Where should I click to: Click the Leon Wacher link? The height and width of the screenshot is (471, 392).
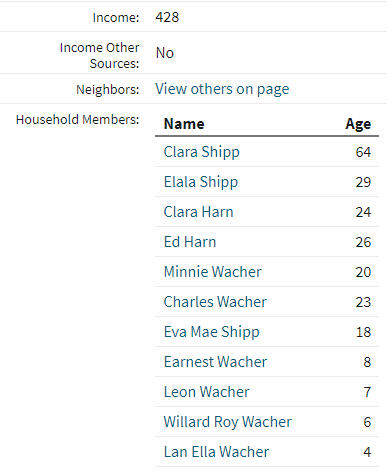pyautogui.click(x=206, y=392)
